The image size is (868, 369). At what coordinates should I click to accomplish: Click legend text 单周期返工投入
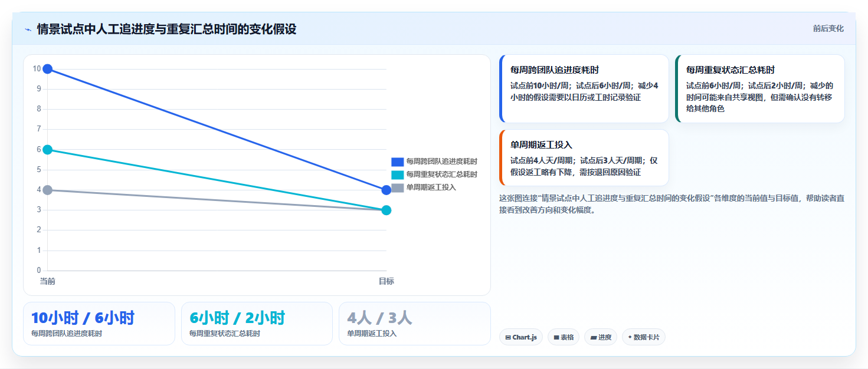431,187
